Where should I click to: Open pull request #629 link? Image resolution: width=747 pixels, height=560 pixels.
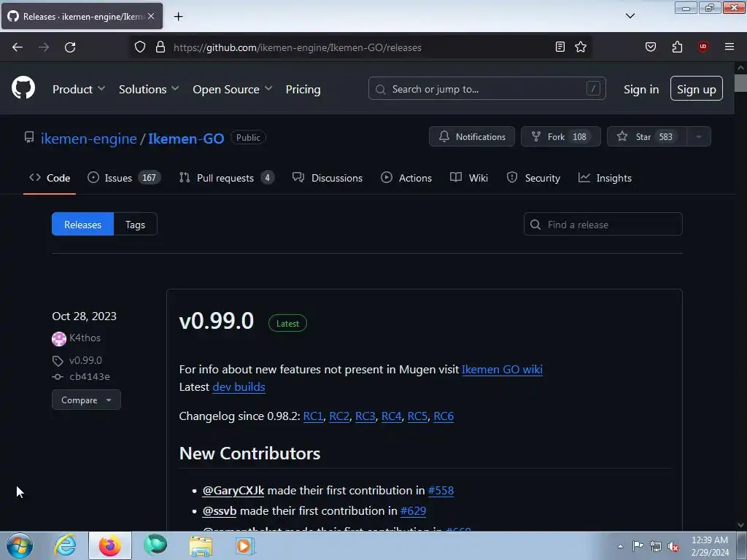tap(413, 511)
